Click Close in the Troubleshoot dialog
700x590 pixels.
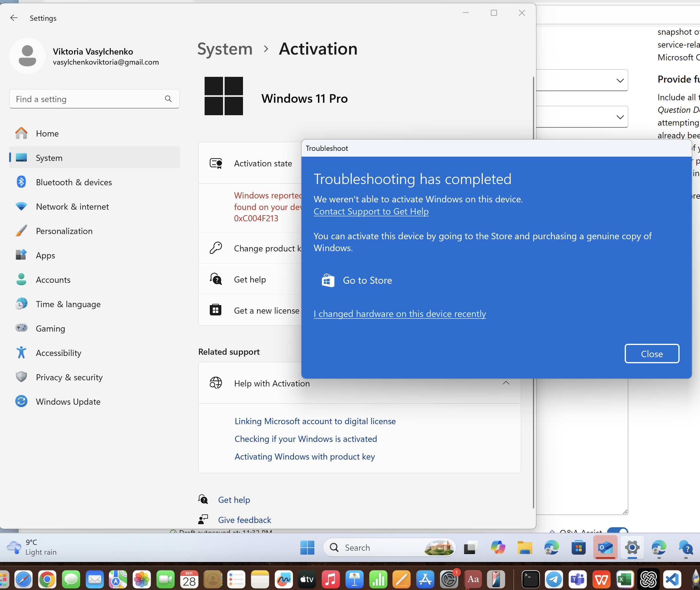[x=652, y=354]
